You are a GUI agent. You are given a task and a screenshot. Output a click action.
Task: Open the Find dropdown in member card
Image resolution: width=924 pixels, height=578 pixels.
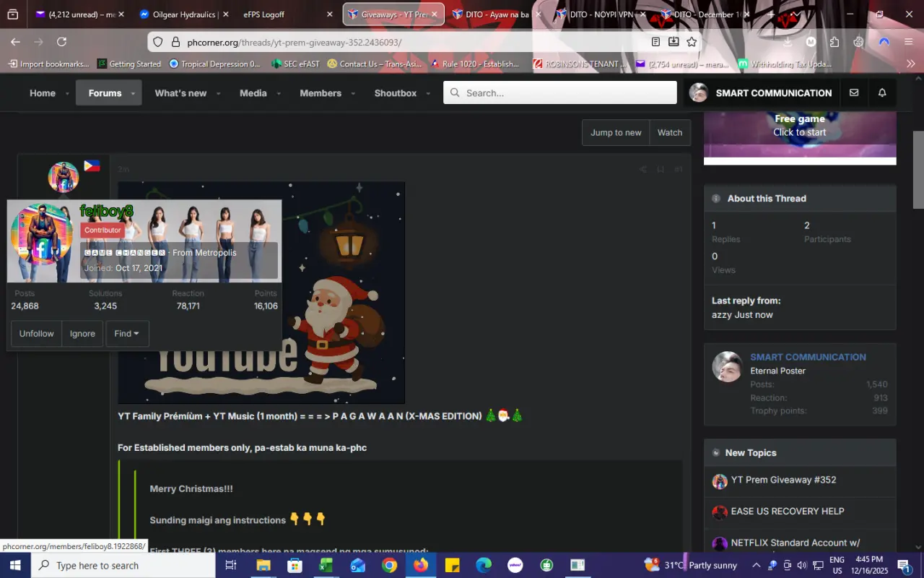127,334
